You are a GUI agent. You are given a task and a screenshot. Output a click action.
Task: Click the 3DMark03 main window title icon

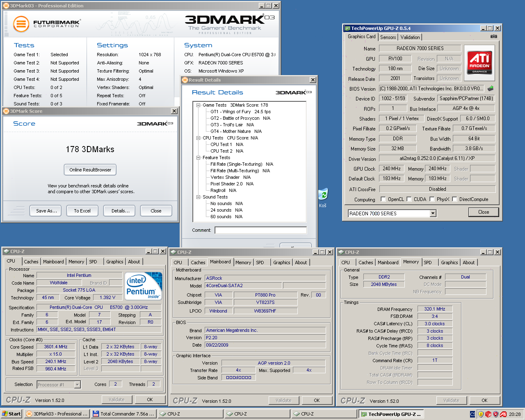[x=6, y=6]
